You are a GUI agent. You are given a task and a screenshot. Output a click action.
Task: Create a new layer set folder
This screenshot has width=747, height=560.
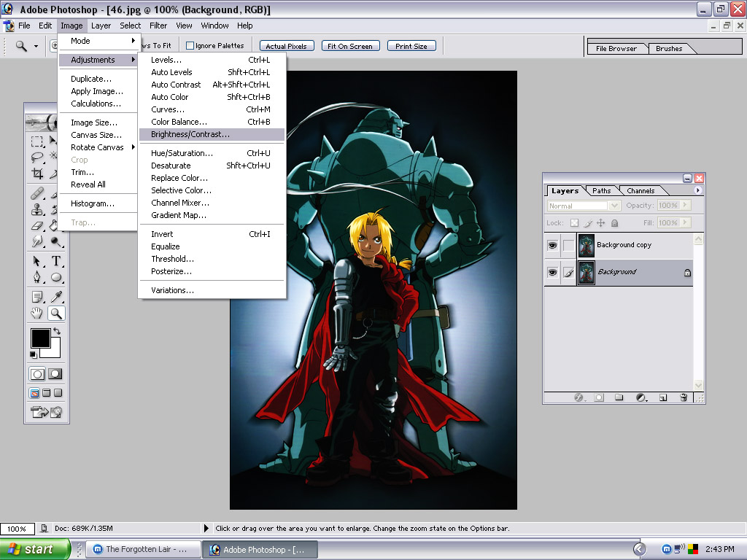pyautogui.click(x=619, y=397)
